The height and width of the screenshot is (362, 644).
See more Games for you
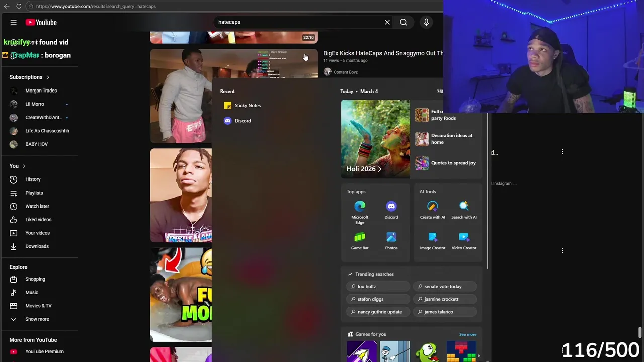467,334
